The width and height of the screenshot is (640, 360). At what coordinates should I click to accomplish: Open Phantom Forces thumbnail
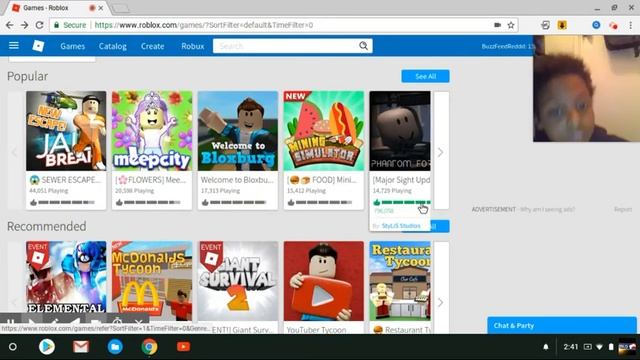[x=400, y=131]
